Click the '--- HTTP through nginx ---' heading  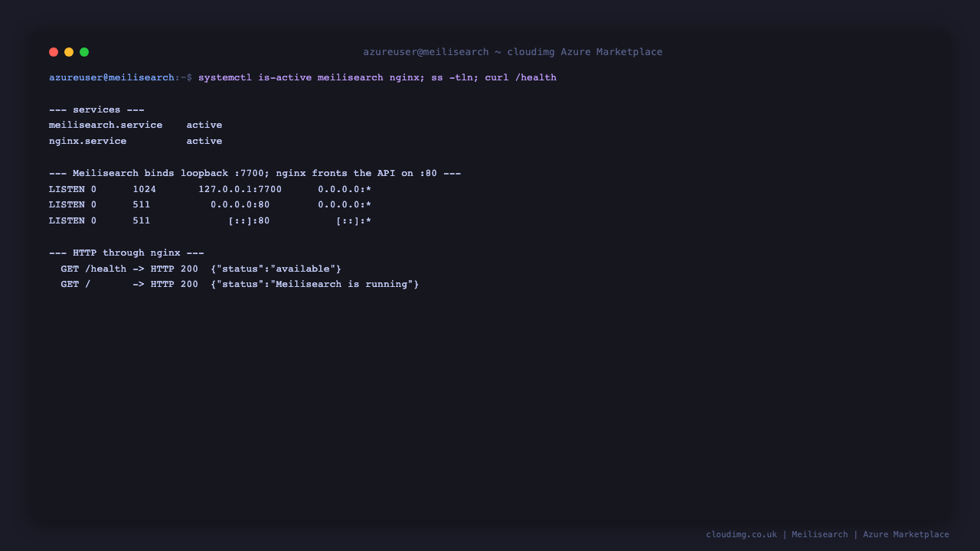(126, 253)
